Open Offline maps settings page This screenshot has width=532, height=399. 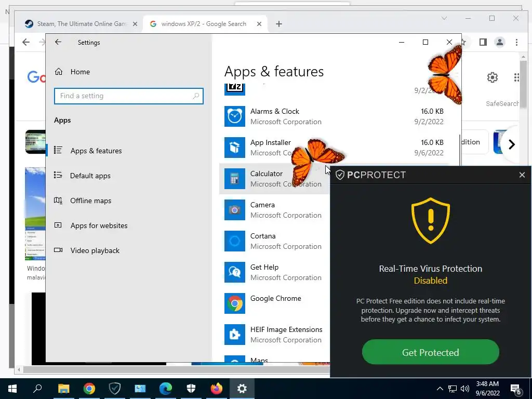pyautogui.click(x=90, y=201)
